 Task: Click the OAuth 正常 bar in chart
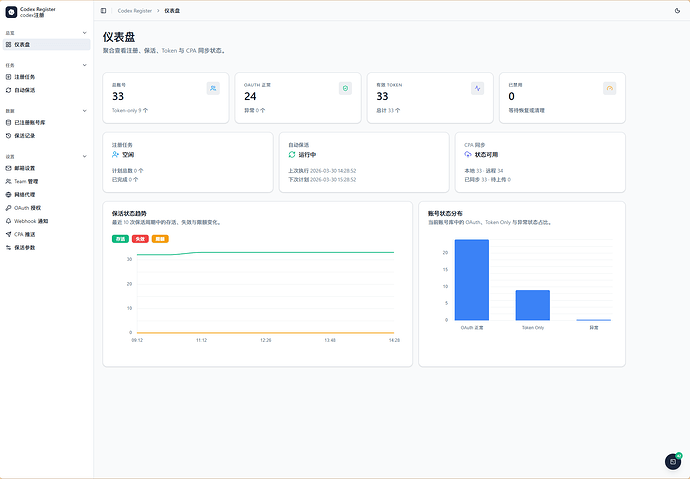pyautogui.click(x=472, y=280)
